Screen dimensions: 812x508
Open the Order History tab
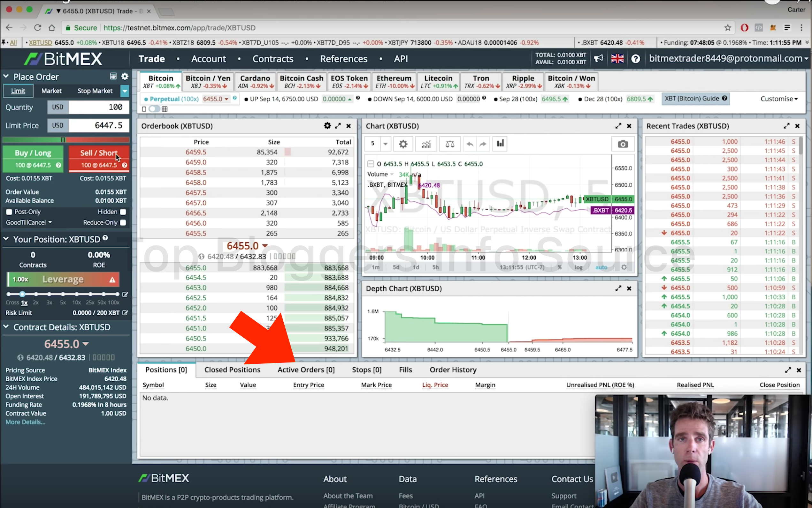pyautogui.click(x=453, y=370)
